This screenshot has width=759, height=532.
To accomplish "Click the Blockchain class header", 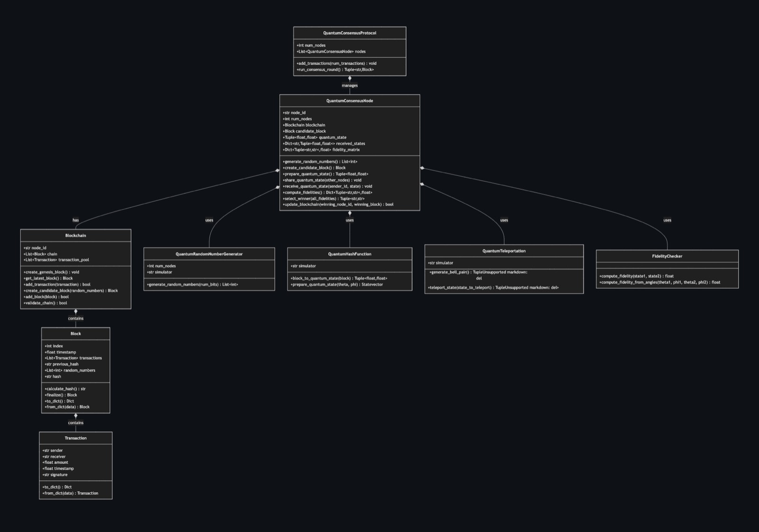I will tap(76, 236).
